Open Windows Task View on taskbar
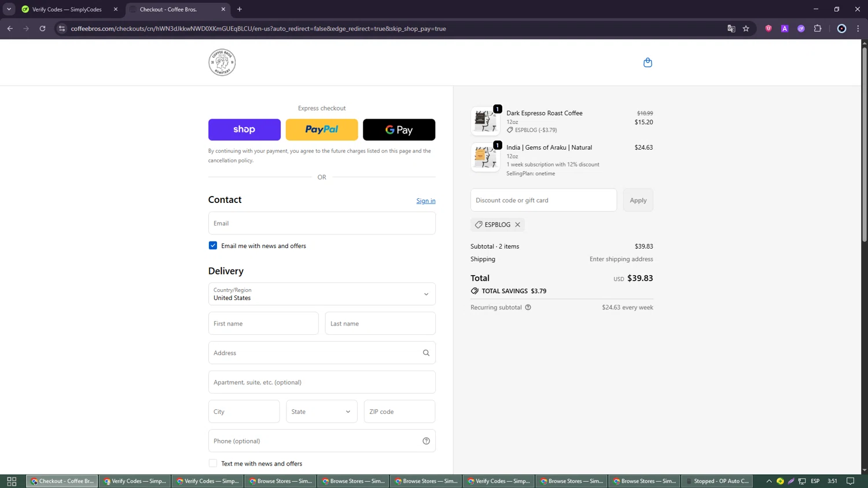The image size is (868, 488). 12,481
